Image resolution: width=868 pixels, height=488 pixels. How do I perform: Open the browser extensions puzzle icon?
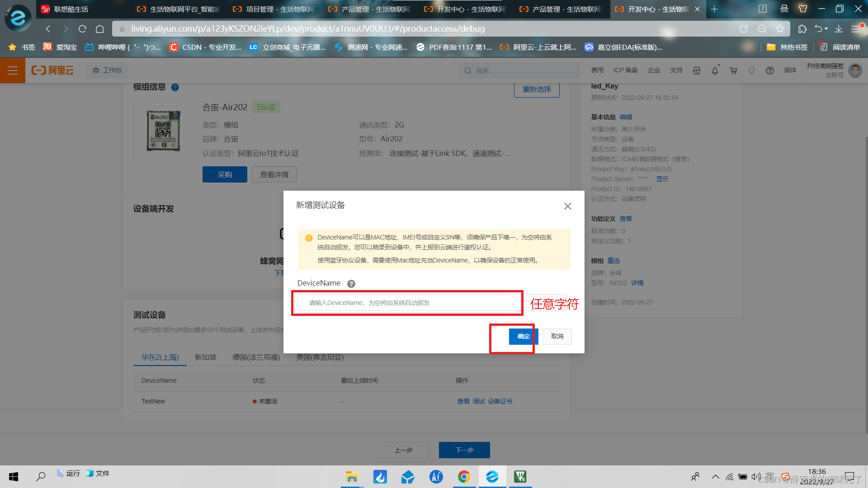point(802,29)
